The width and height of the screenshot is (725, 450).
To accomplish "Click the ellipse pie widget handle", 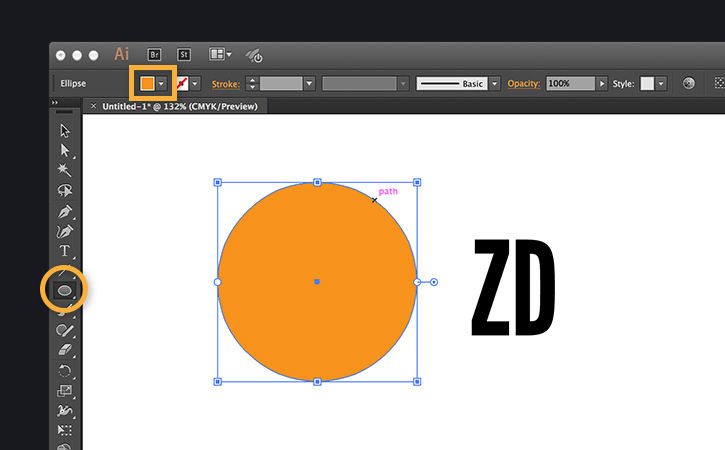I will pos(434,282).
